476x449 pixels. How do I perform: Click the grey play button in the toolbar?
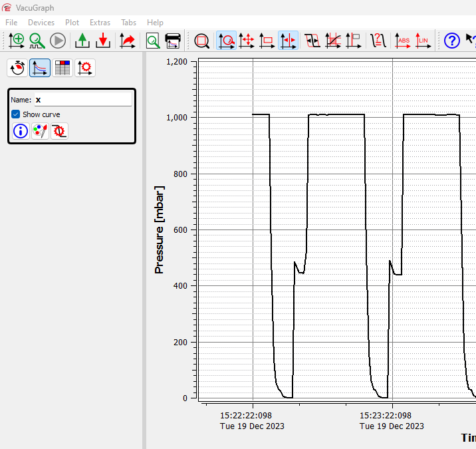[x=58, y=41]
